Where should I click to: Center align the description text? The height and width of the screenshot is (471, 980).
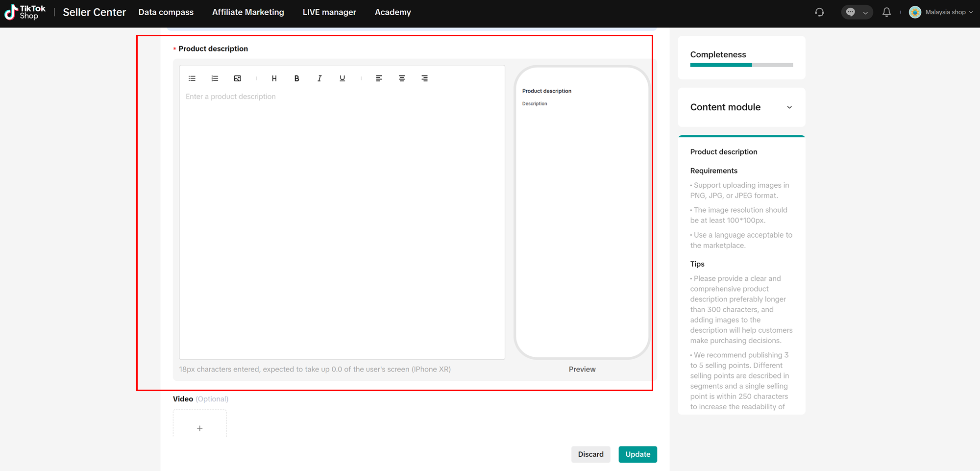click(x=402, y=78)
